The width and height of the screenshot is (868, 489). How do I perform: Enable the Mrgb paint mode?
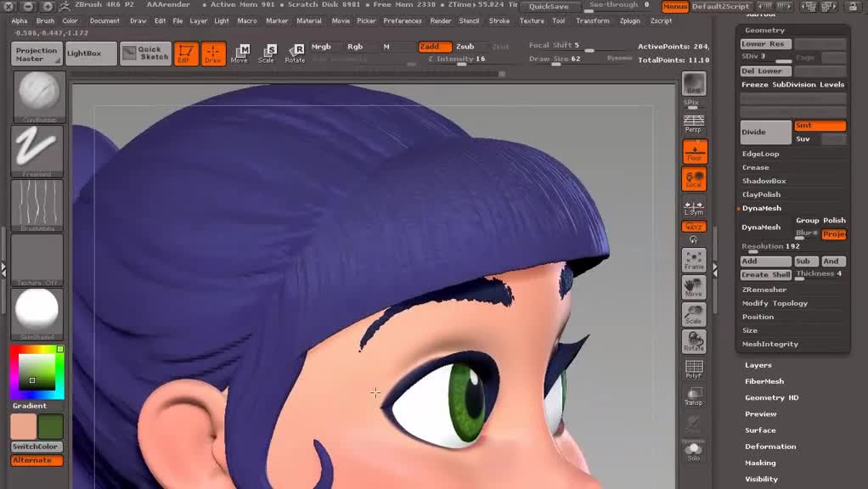point(321,47)
